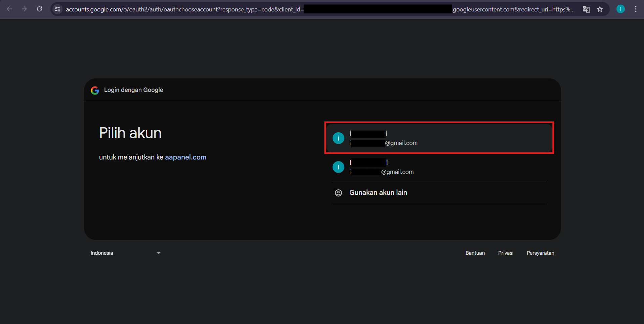The width and height of the screenshot is (644, 324).
Task: Navigate back with the back arrow
Action: coord(9,9)
